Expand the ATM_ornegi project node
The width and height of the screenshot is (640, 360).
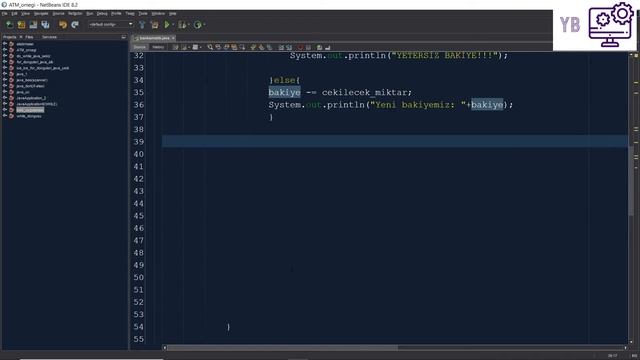click(4, 50)
